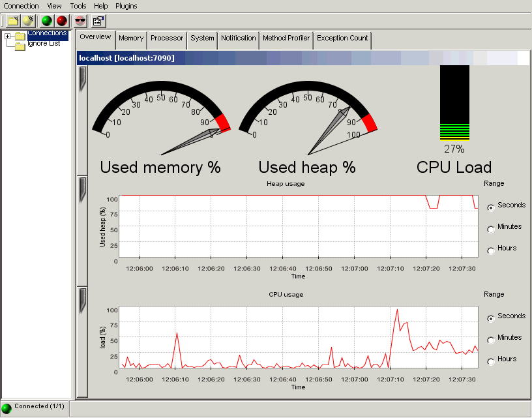The image size is (532, 418).
Task: Click the Heap usage chart title
Action: (x=286, y=183)
